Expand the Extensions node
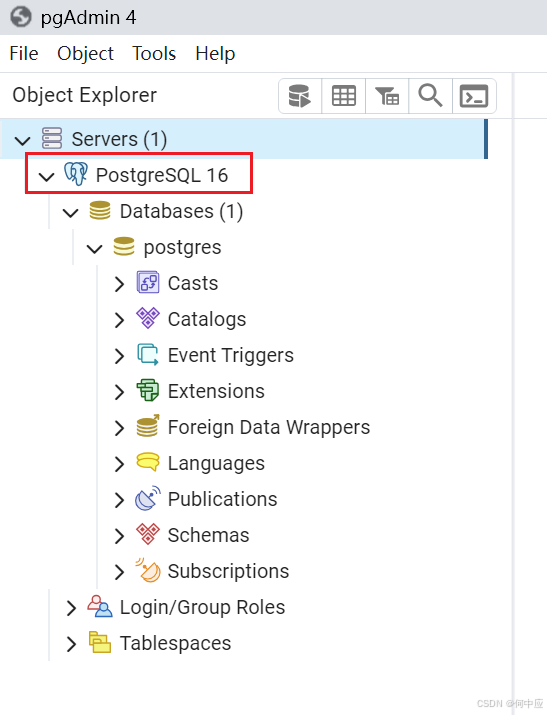Screen dimensions: 547x715 tap(119, 392)
